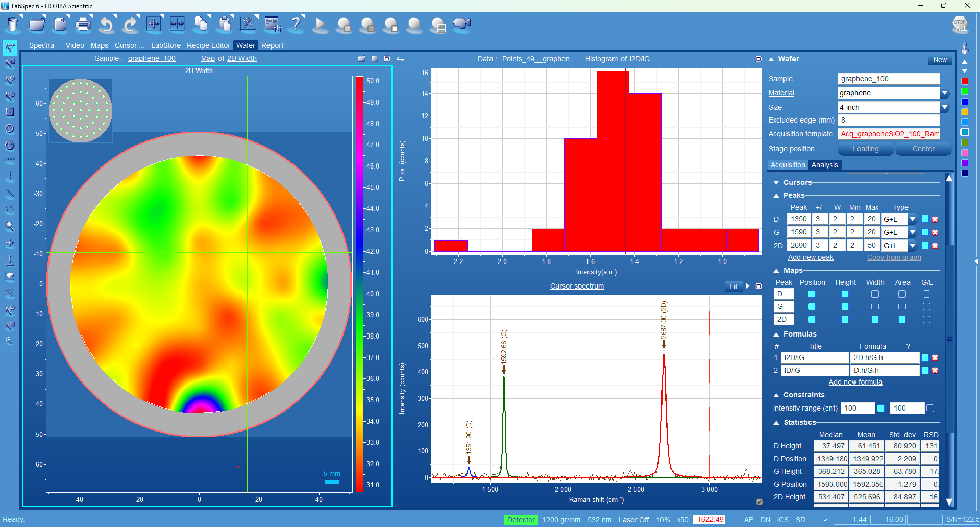Click the Print icon in toolbar

click(x=83, y=25)
